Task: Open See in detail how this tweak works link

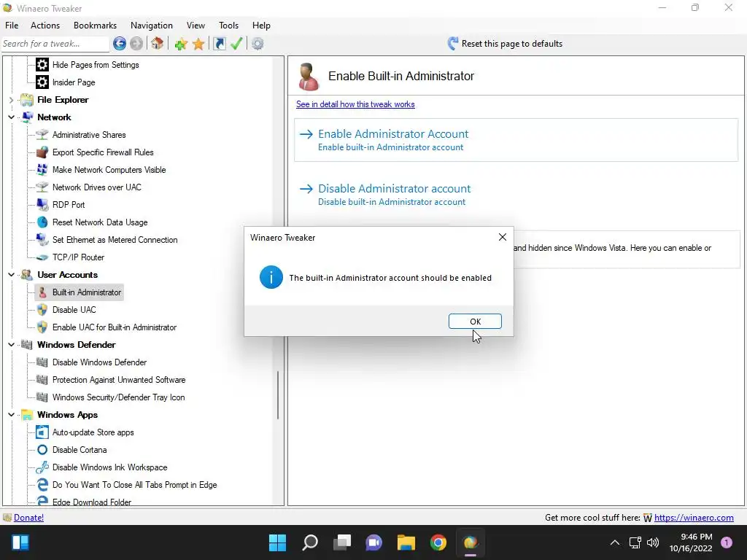Action: pos(355,104)
